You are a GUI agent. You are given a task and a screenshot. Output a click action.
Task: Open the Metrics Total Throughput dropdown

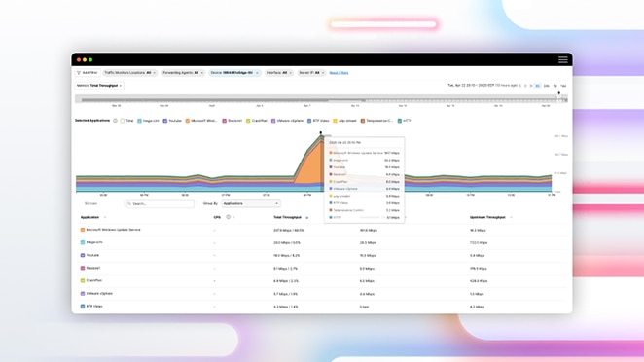(x=99, y=86)
